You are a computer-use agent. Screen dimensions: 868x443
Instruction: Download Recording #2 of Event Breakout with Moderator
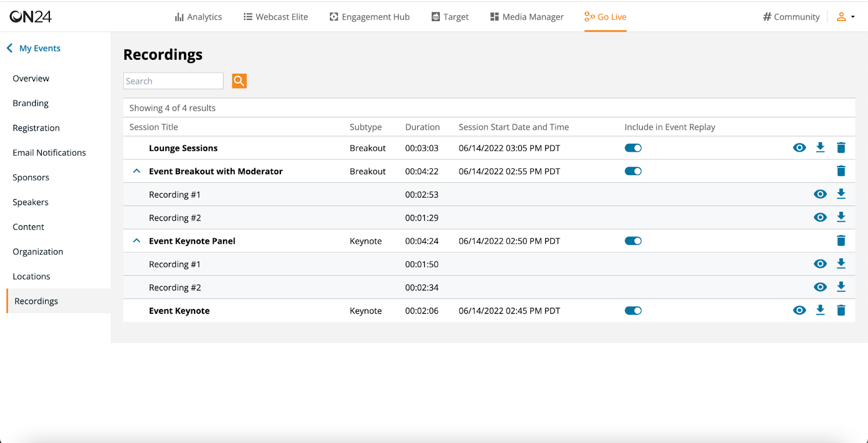[x=841, y=217]
